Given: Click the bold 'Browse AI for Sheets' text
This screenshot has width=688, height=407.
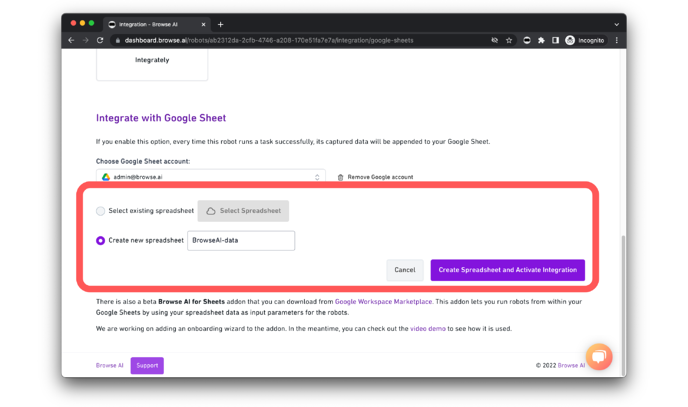Looking at the screenshot, I should click(191, 302).
